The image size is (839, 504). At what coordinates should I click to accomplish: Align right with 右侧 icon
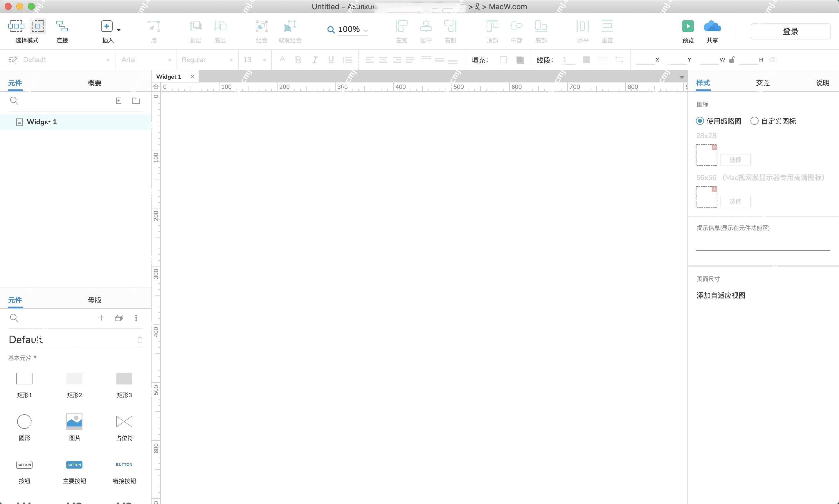tap(450, 26)
